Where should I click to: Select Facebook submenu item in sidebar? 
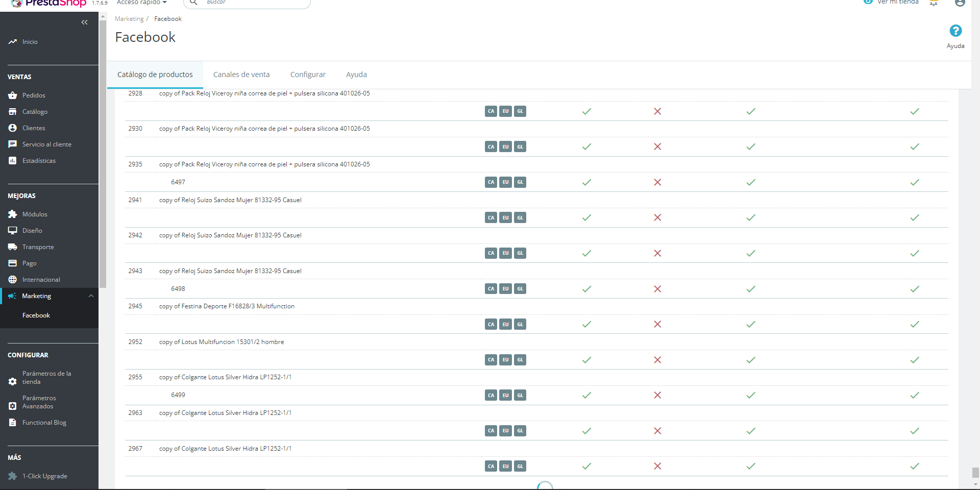pyautogui.click(x=36, y=315)
